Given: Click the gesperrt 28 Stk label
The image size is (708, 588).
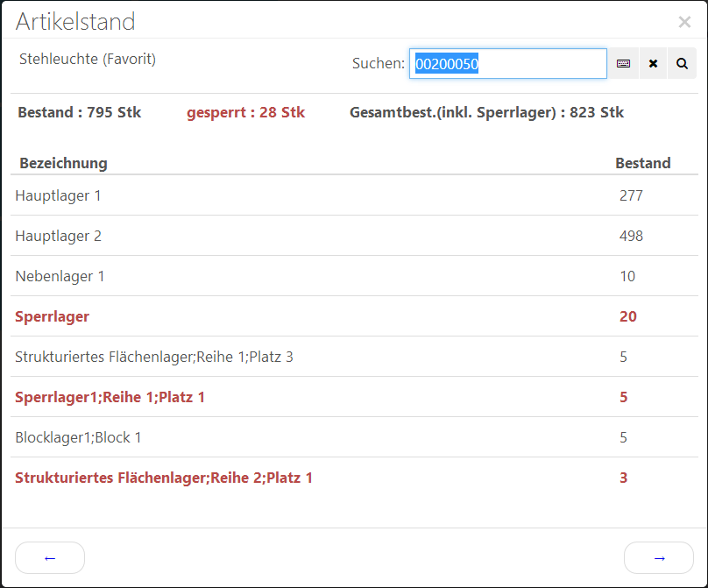Looking at the screenshot, I should [x=245, y=113].
